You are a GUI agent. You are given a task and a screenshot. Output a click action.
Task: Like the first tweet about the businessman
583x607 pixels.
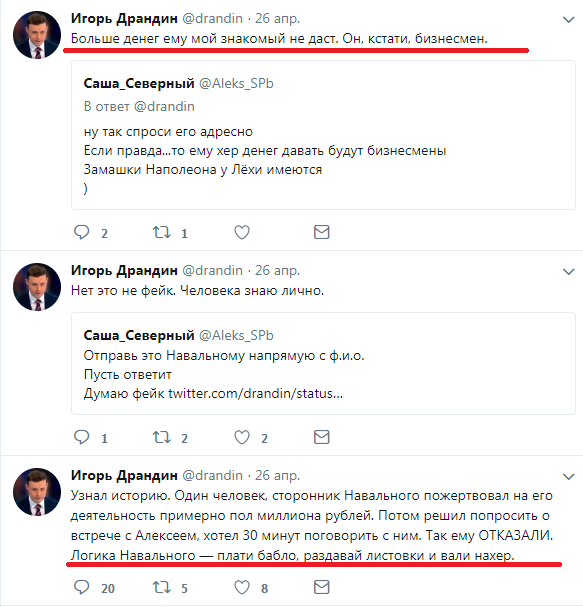tap(242, 232)
